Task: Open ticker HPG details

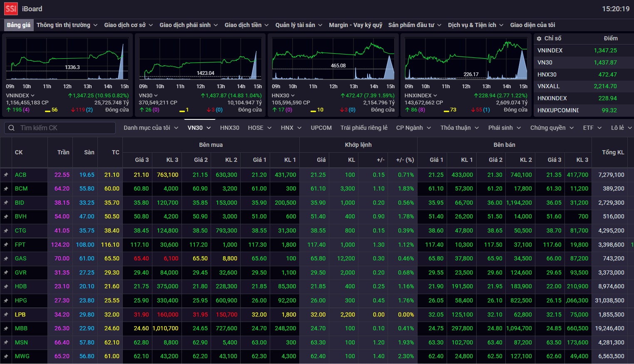Action: point(21,300)
